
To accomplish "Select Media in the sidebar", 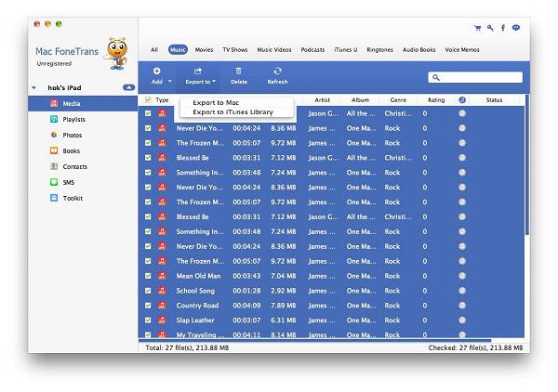I will click(83, 103).
